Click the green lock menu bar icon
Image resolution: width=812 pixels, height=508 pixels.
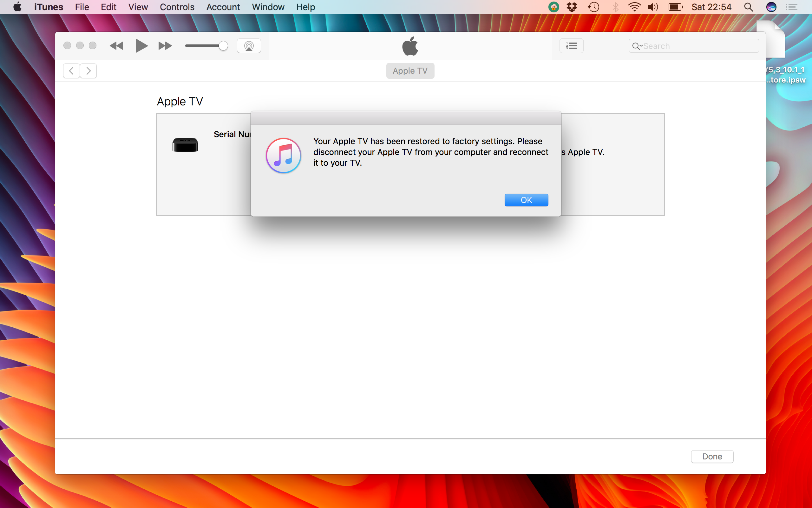coord(553,7)
